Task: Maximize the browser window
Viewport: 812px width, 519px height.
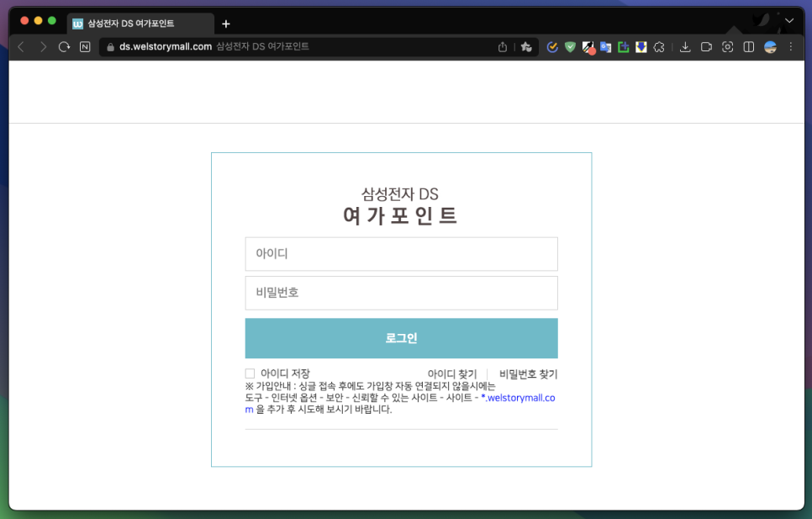Action: point(52,21)
